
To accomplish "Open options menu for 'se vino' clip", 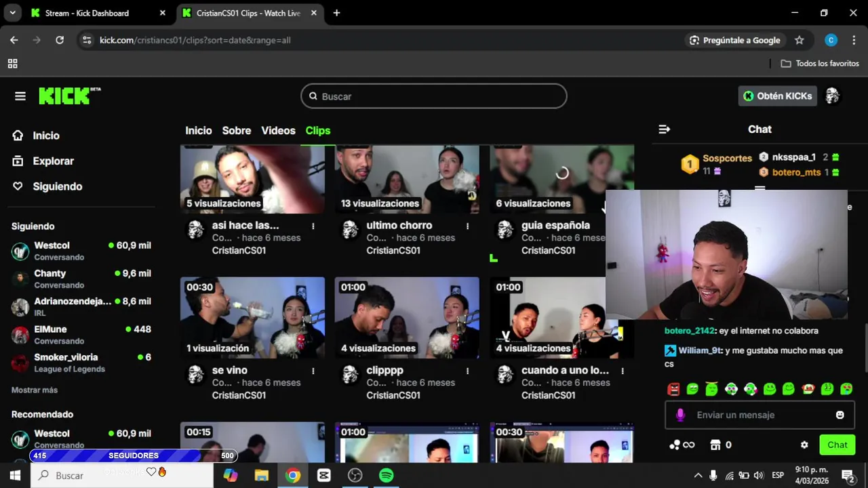I will tap(313, 371).
